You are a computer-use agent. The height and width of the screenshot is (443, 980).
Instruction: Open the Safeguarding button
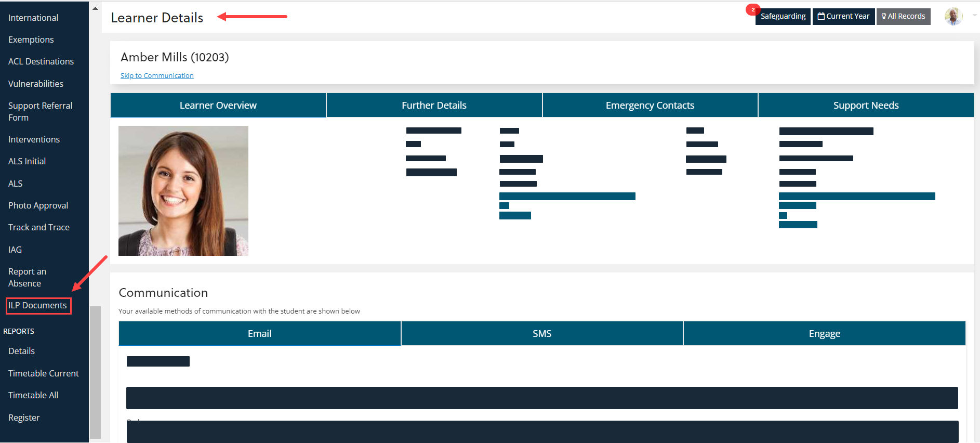click(783, 17)
